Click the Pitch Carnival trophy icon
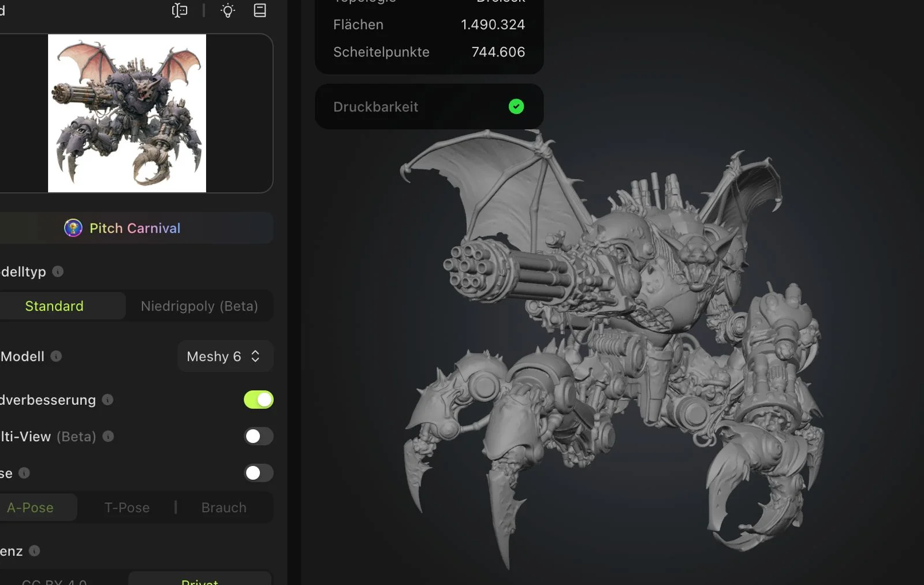Screen dimensions: 924x585 click(x=73, y=228)
